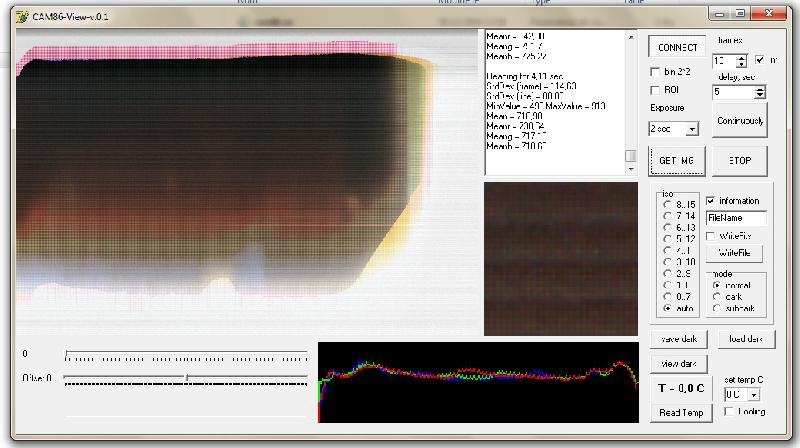Untick the checkbox beside the frames field

[x=760, y=60]
